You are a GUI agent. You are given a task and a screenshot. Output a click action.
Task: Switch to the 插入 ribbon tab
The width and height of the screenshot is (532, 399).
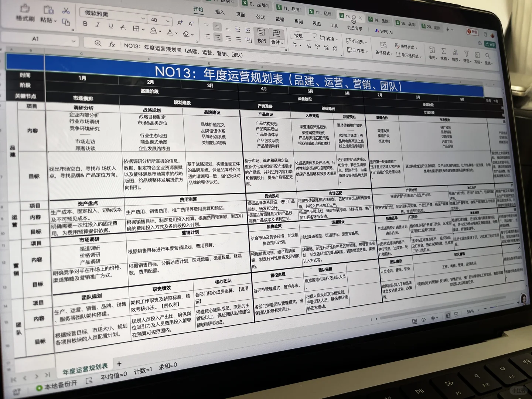pyautogui.click(x=220, y=12)
